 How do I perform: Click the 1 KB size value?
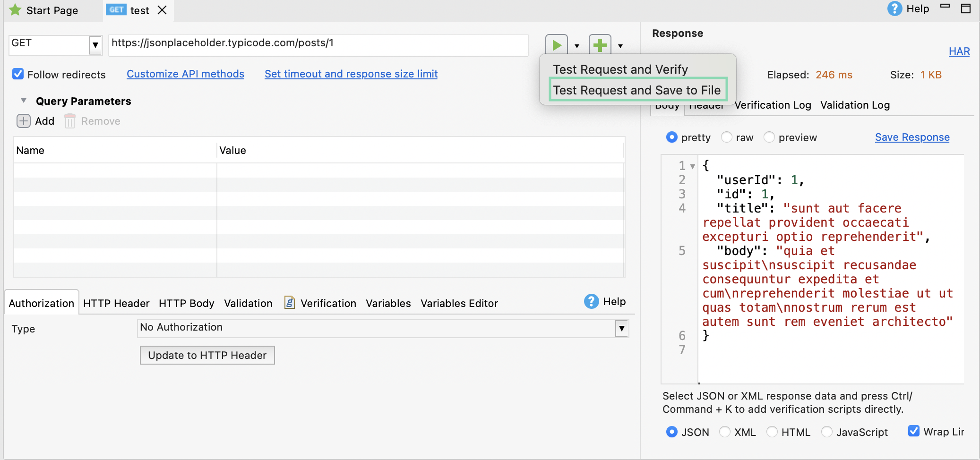931,75
